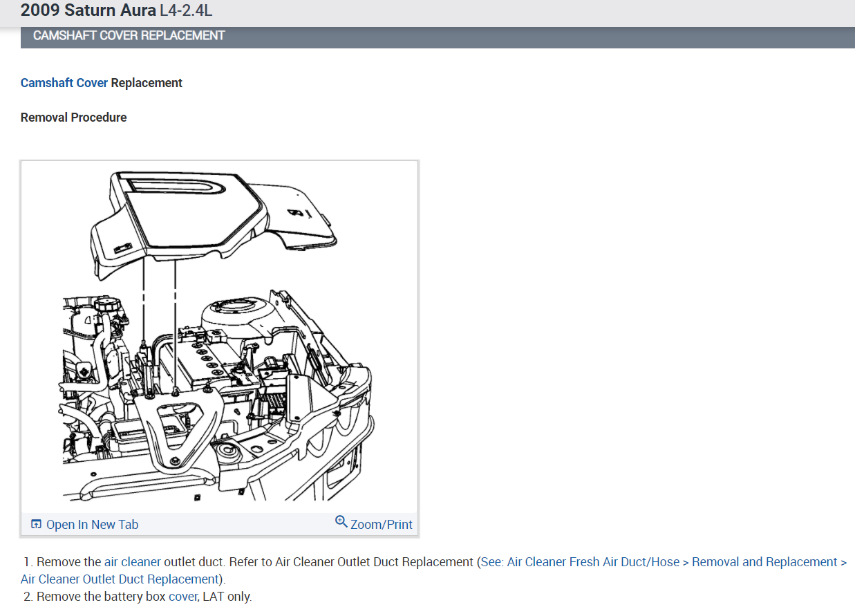Screen dimensions: 855x616
Task: Click Open In New Tab text link
Action: tap(92, 525)
